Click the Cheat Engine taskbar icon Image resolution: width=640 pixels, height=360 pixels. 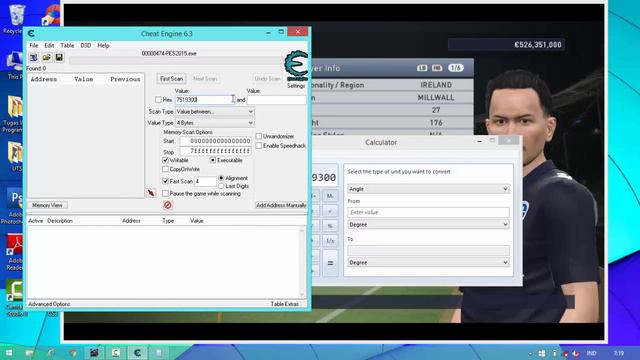click(x=138, y=353)
